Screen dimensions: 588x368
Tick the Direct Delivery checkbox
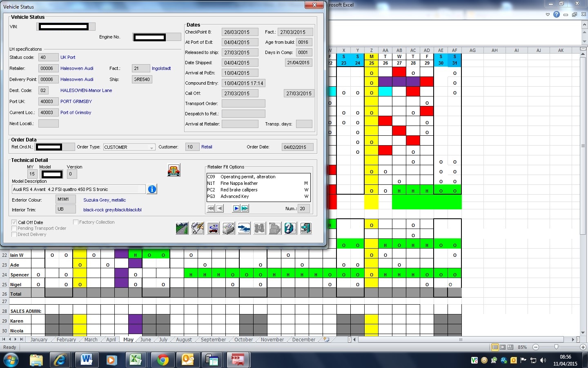pyautogui.click(x=14, y=234)
